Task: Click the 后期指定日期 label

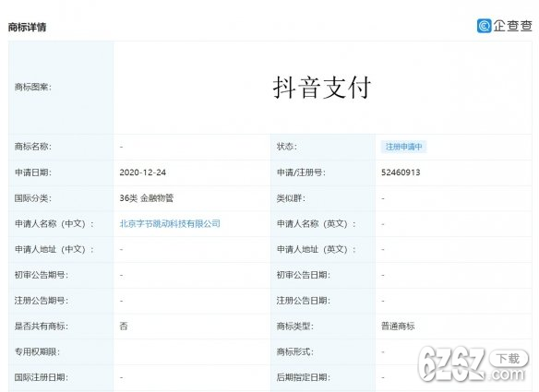Action: coord(304,377)
